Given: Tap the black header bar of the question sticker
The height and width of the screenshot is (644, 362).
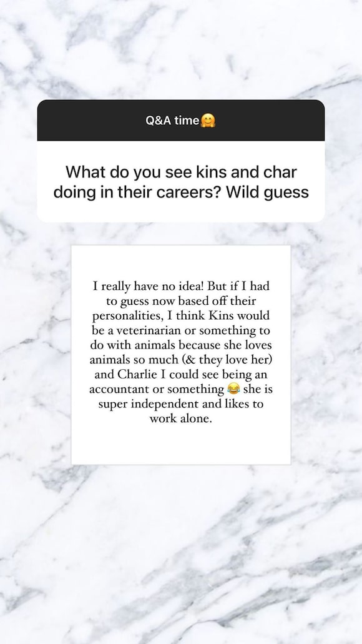Looking at the screenshot, I should pos(180,121).
